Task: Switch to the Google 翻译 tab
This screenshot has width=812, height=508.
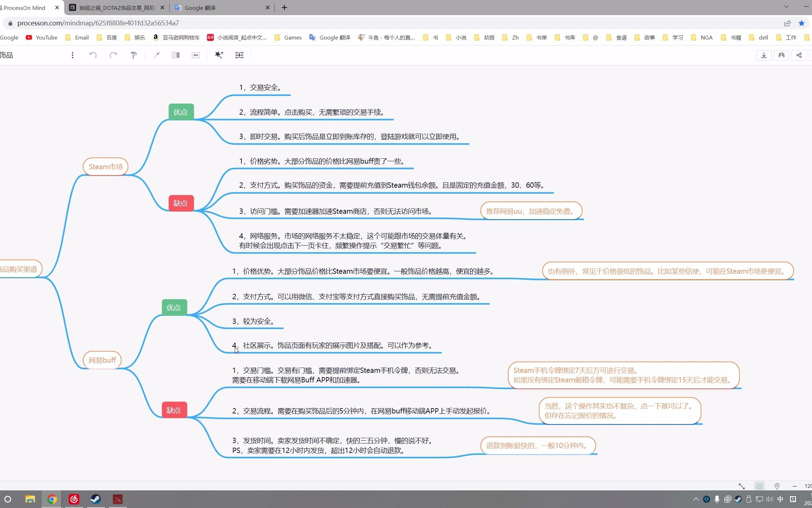Action: click(x=222, y=7)
